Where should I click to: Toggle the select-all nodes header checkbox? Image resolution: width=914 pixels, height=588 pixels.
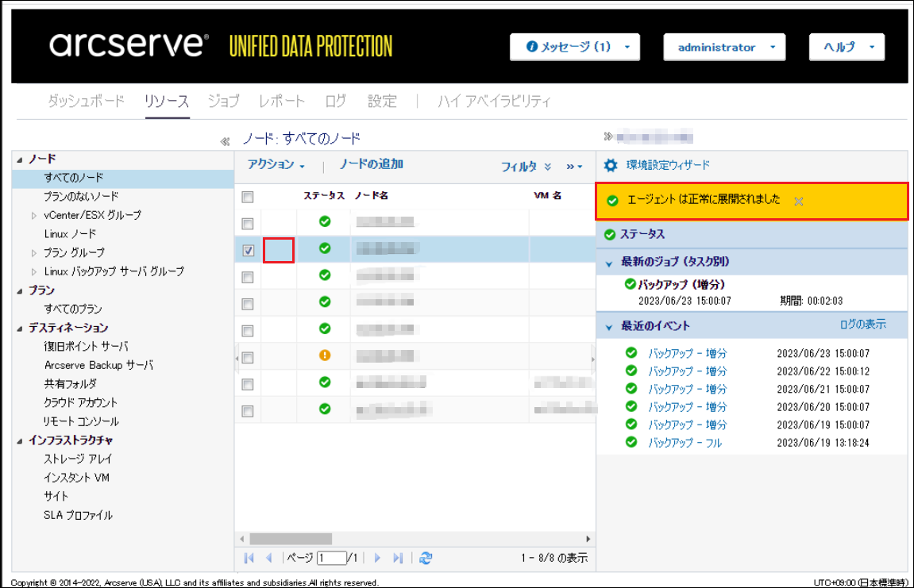[248, 196]
